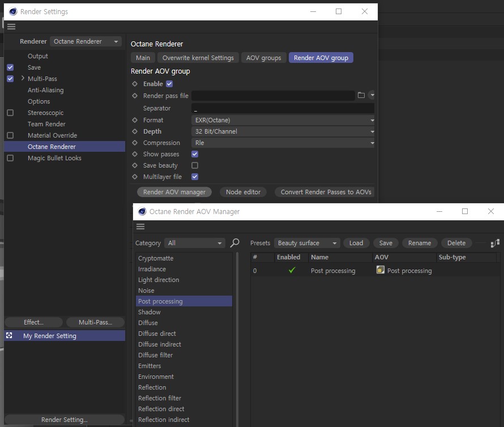Click the Effect... button
The image size is (504, 427).
tap(34, 322)
